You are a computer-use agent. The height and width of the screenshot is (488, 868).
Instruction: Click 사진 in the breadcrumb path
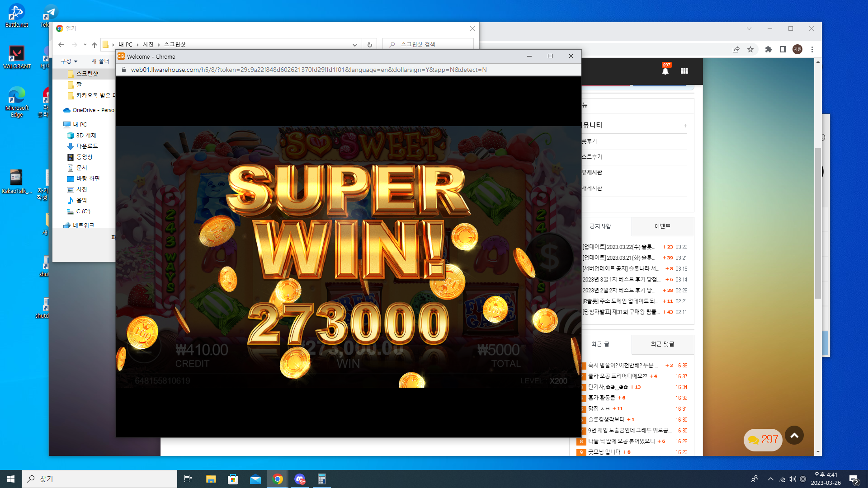(148, 44)
